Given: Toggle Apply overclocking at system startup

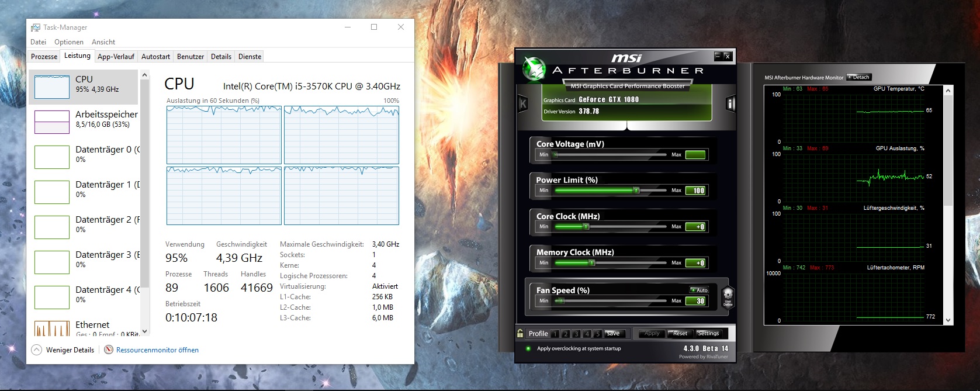Looking at the screenshot, I should coord(528,348).
